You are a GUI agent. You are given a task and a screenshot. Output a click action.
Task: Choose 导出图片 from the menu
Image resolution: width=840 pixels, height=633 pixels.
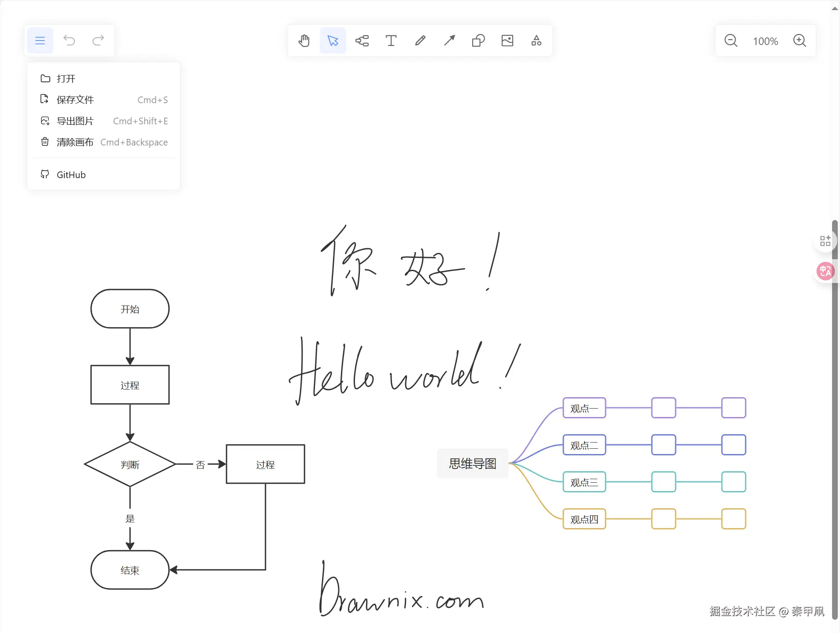[104, 121]
